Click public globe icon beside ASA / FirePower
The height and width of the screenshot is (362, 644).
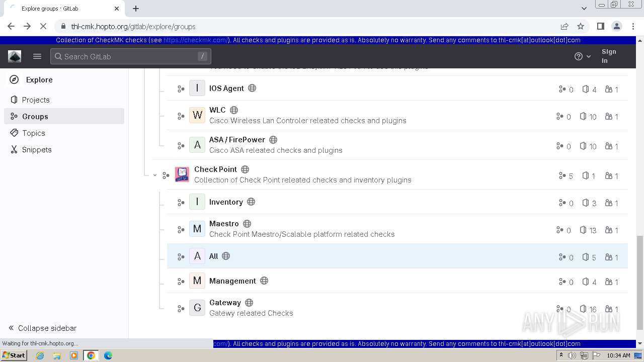(273, 139)
